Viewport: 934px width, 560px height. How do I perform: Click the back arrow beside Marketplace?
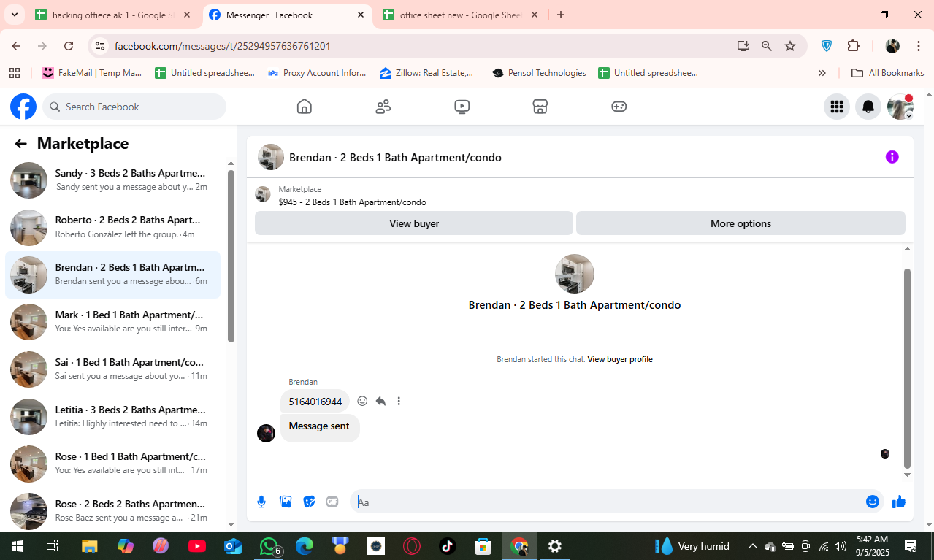coord(20,144)
